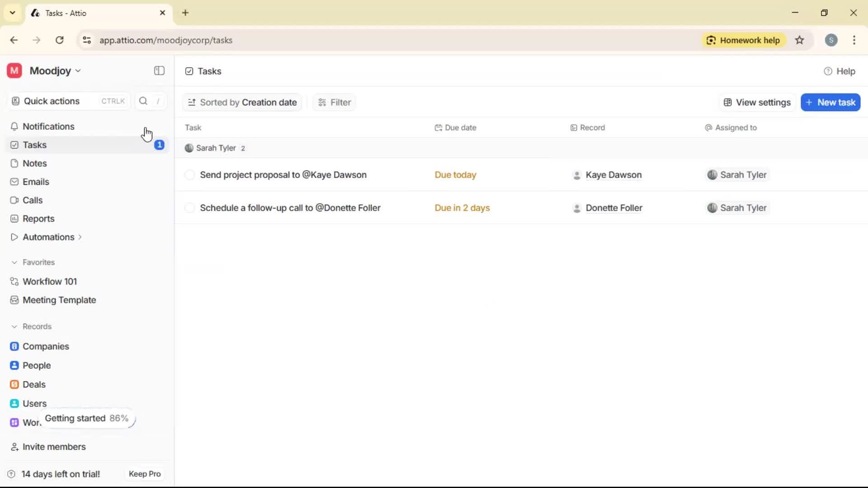Mark the follow-up call task as complete
The height and width of the screenshot is (488, 868).
190,208
